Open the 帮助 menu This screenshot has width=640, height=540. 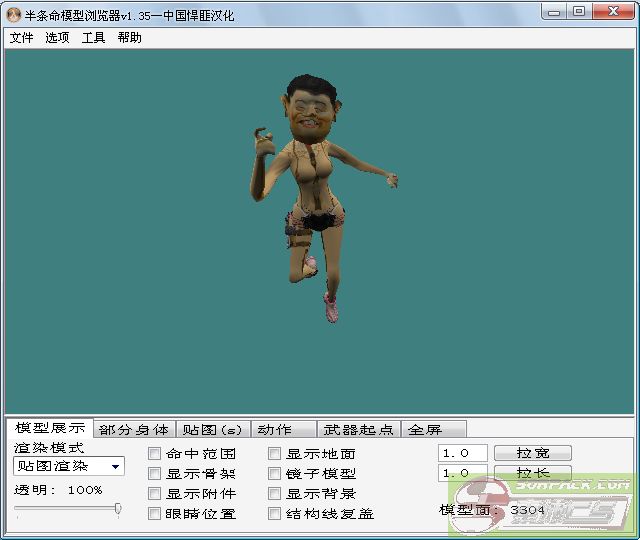coord(129,37)
